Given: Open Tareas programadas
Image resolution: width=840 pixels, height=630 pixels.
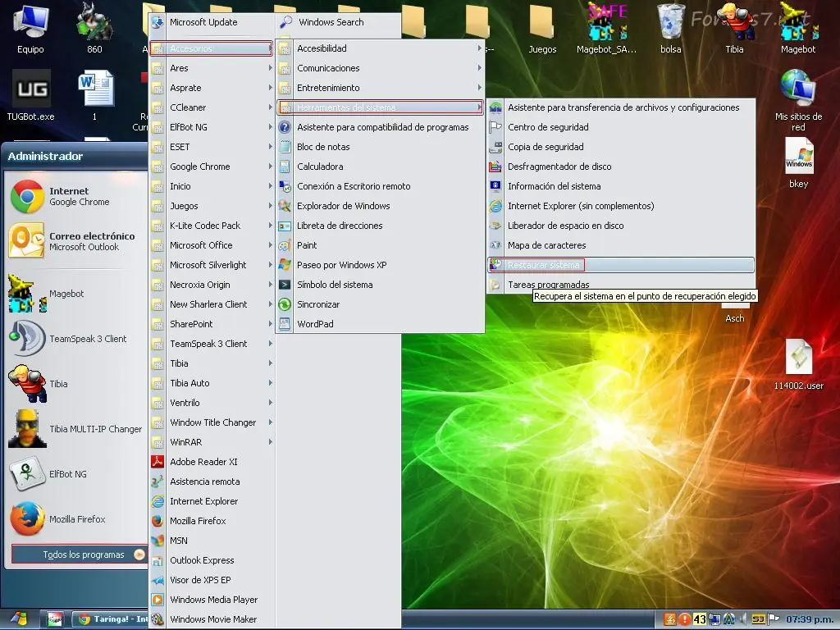Looking at the screenshot, I should pyautogui.click(x=620, y=285).
